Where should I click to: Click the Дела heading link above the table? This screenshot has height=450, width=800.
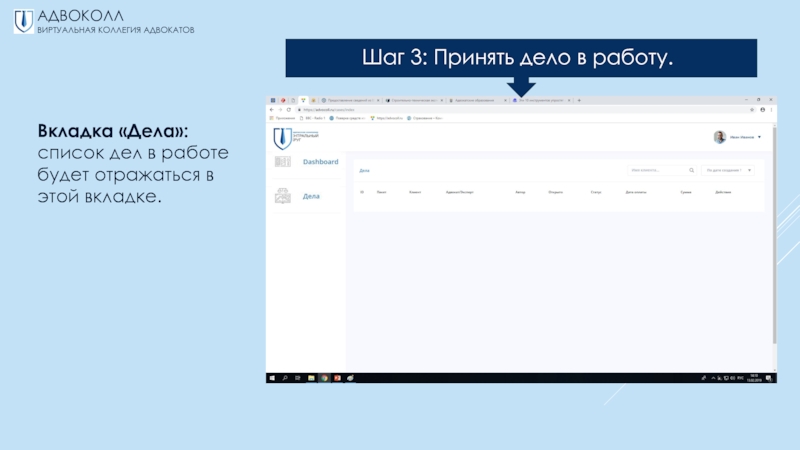point(364,171)
